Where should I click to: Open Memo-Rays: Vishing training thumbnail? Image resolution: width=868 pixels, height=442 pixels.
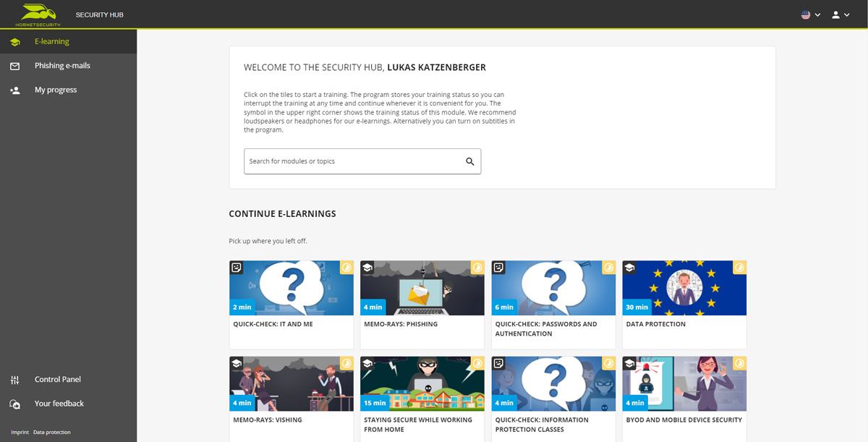tap(292, 384)
